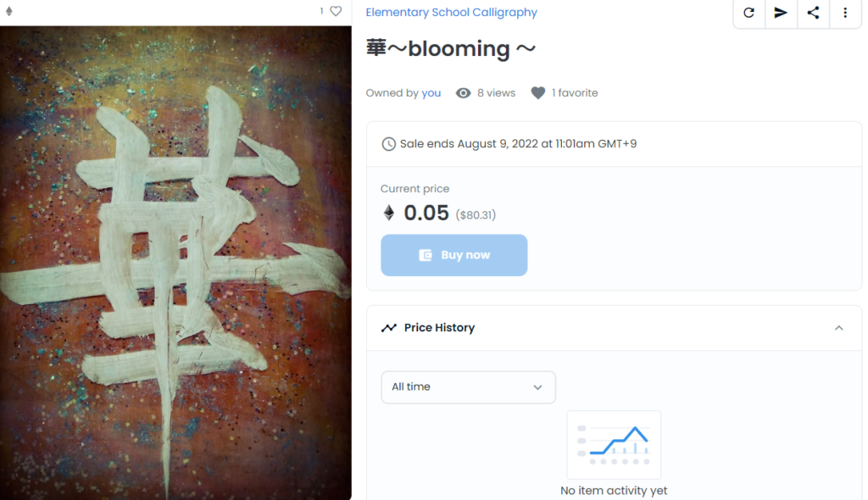Open the share icon menu

(x=813, y=13)
